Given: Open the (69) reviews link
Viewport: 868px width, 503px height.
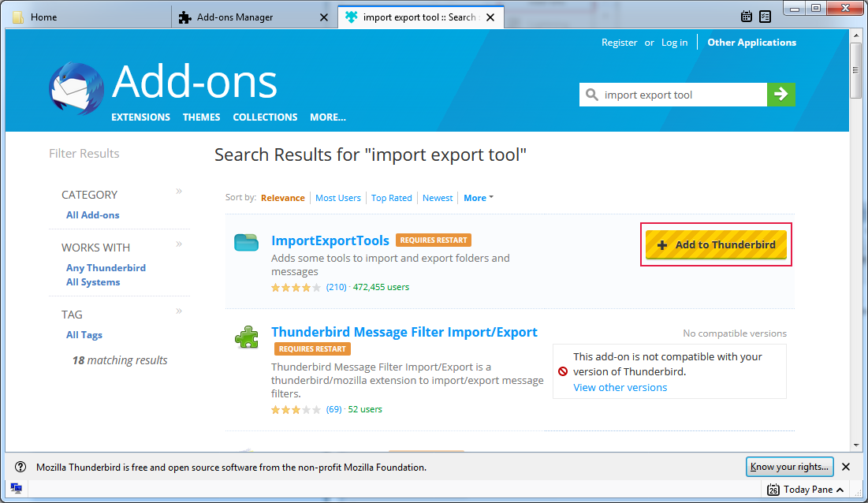Looking at the screenshot, I should point(333,409).
